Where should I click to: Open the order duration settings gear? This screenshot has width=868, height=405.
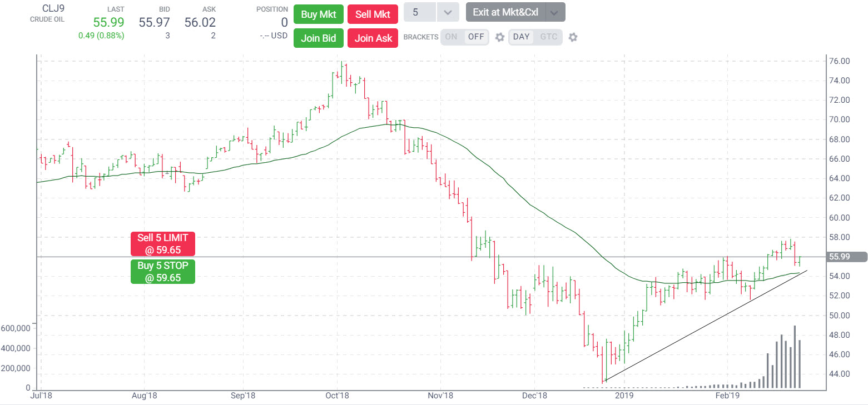click(x=573, y=37)
